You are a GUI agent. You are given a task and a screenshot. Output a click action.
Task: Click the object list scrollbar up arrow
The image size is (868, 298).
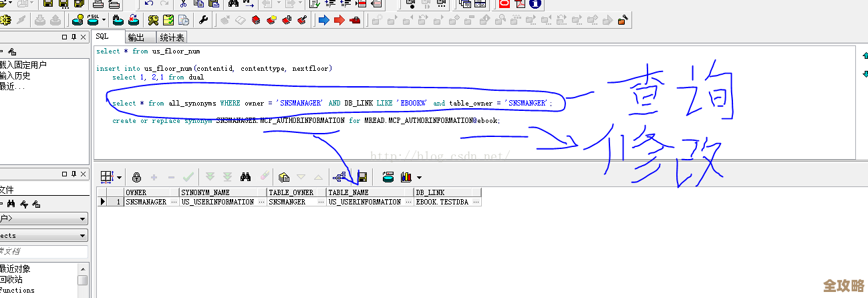pos(82,269)
